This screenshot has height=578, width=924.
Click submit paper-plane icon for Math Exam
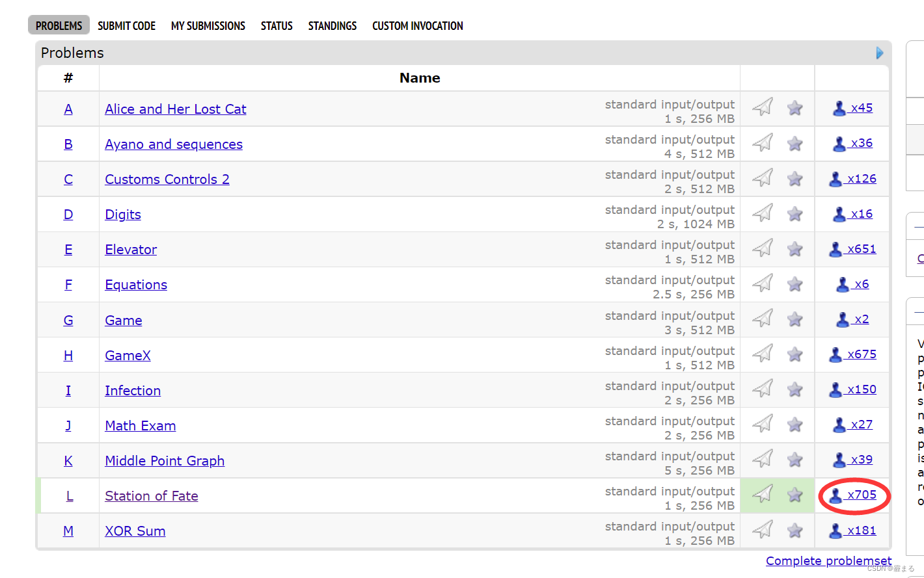point(763,424)
